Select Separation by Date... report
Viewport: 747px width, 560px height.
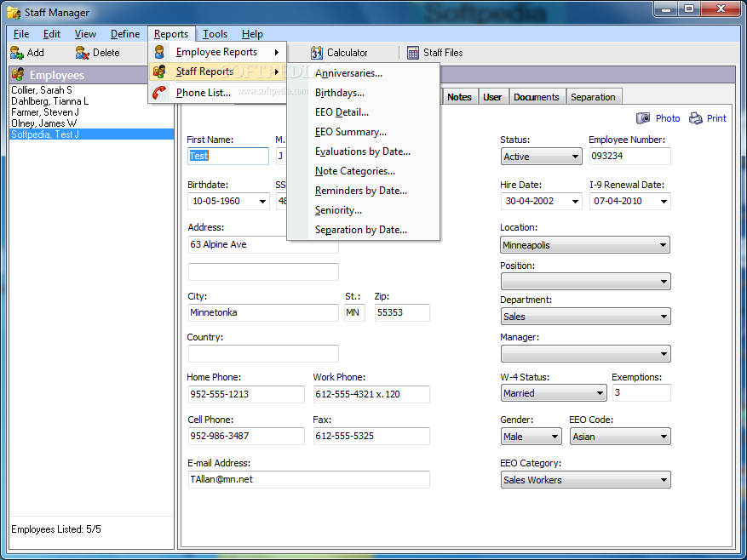(x=363, y=230)
